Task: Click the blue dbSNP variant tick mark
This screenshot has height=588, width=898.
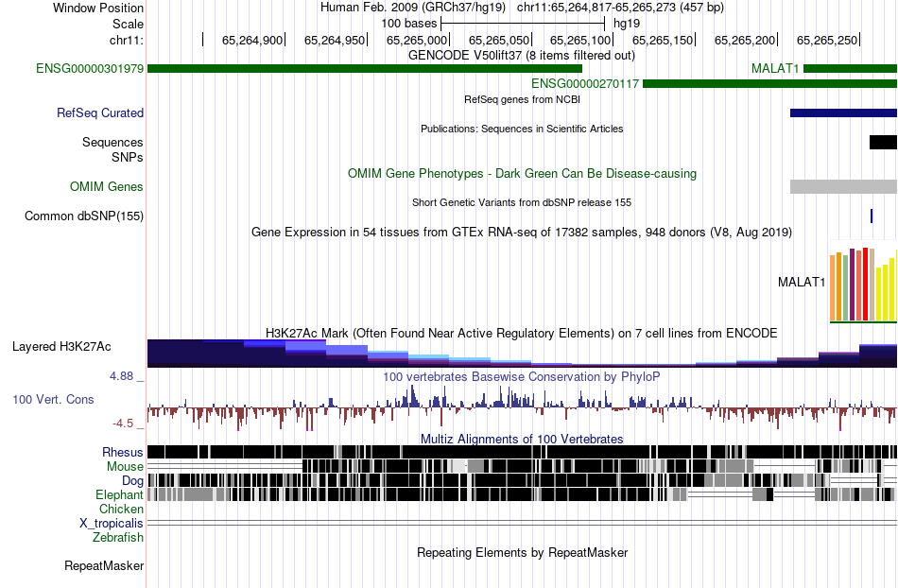Action: pos(872,216)
